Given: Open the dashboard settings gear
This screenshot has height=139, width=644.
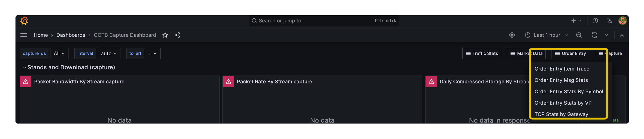Looking at the screenshot, I should (512, 35).
